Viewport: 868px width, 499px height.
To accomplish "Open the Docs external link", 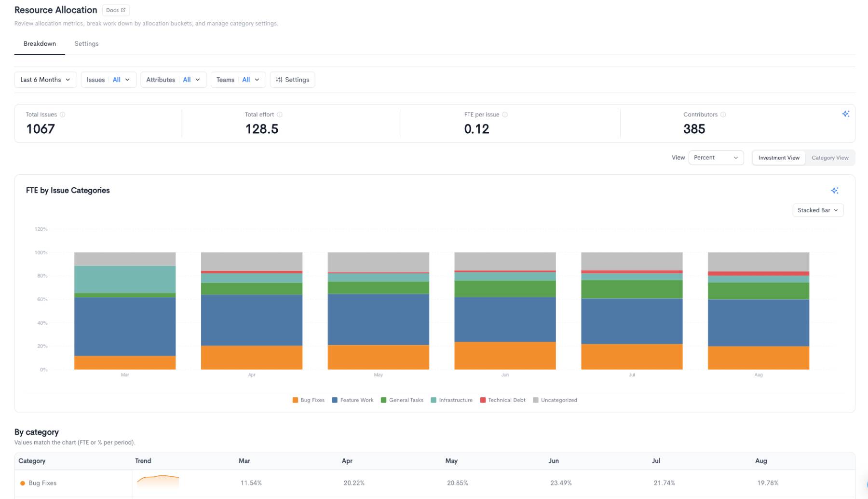I will (116, 10).
